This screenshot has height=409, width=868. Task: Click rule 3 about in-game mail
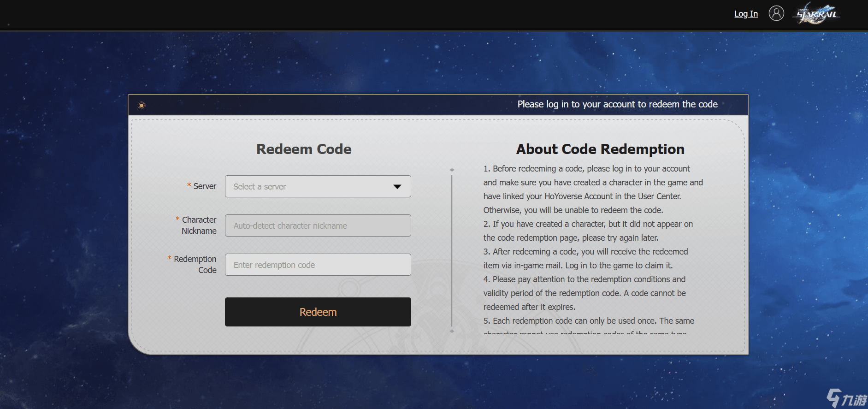tap(585, 258)
